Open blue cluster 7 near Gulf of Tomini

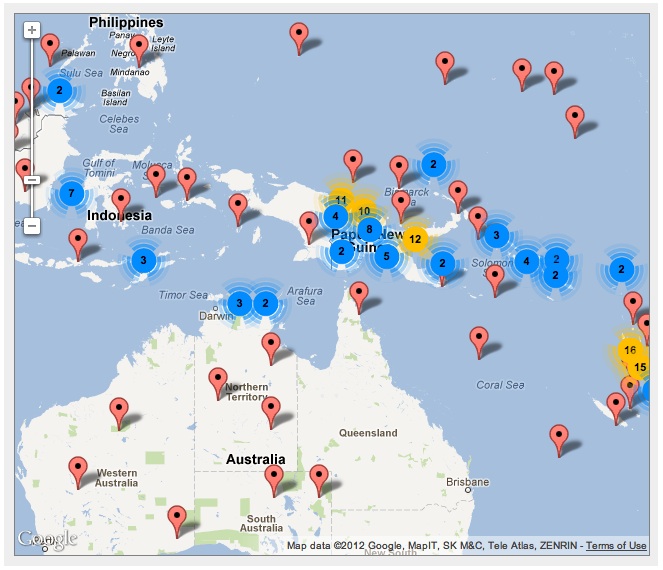pyautogui.click(x=71, y=193)
